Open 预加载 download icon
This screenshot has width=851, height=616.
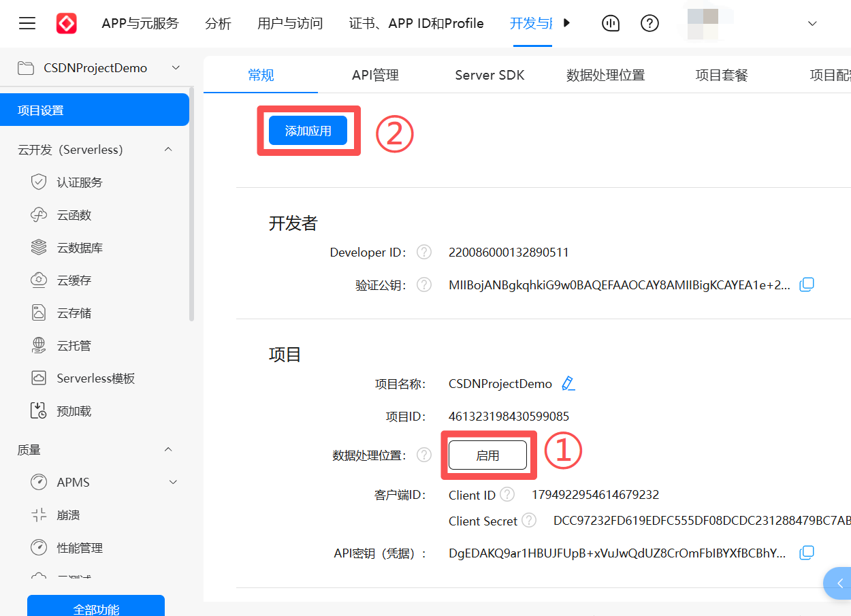pos(39,411)
